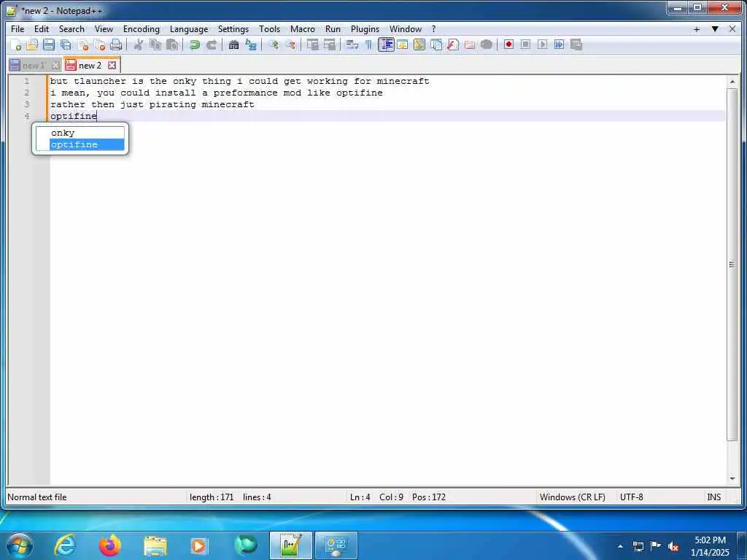Save the current file using the Save icon

click(x=49, y=44)
